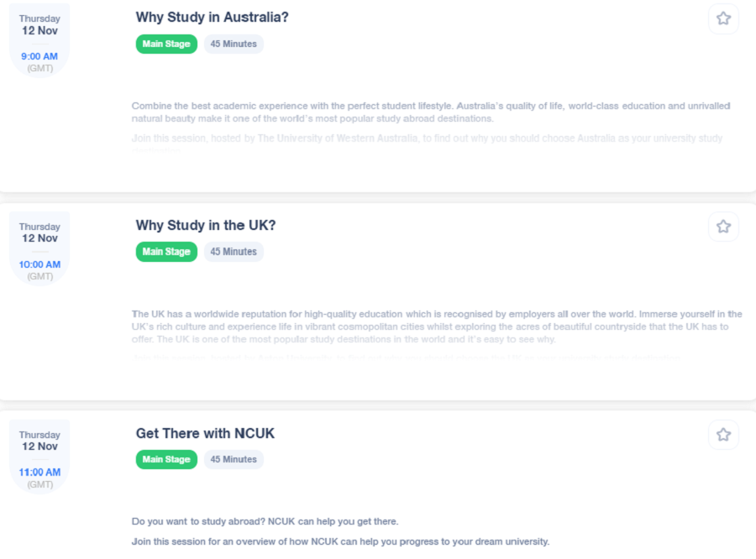Click Main Stage tag on the Australia session
Viewport: 756px width, 559px height.
click(166, 44)
